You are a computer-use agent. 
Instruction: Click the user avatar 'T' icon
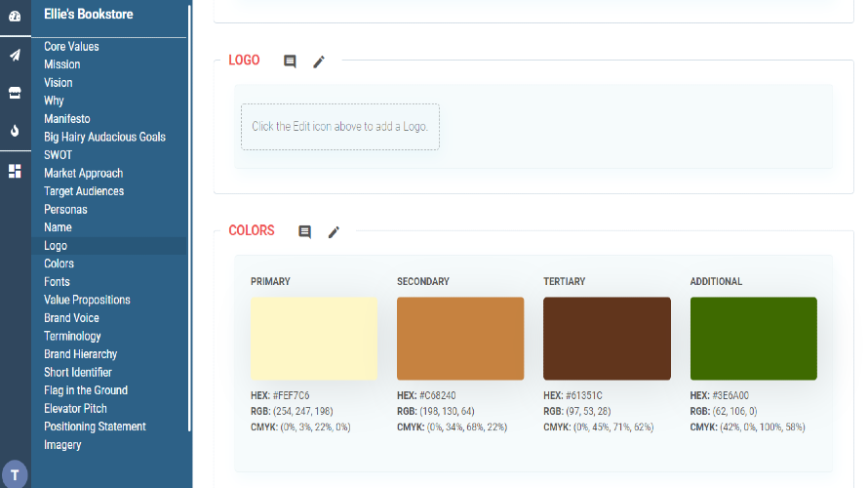pos(15,474)
